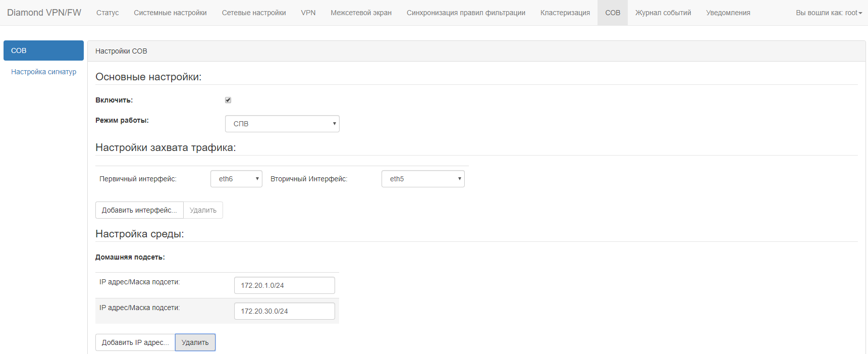Open Сетевые настройки in top navigation
Image resolution: width=868 pixels, height=354 pixels.
[254, 13]
